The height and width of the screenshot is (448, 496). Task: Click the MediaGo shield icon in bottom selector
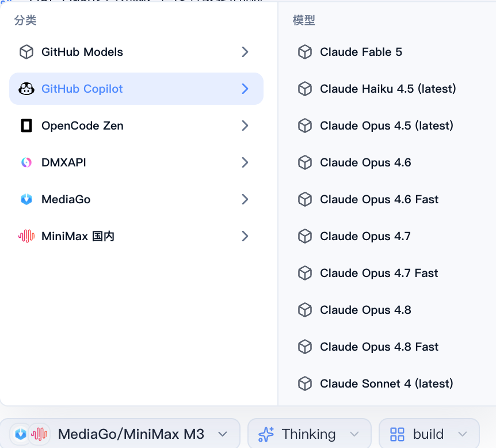[x=21, y=434]
